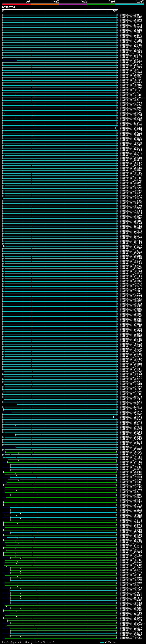Viewport: 146px width, 644px height.
Task: Click the UniRef100_Q40266 label
Action: [x=131, y=387]
